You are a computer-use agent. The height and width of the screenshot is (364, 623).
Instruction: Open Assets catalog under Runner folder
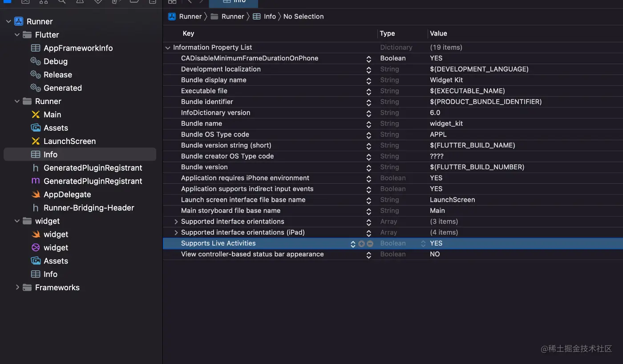(x=56, y=128)
